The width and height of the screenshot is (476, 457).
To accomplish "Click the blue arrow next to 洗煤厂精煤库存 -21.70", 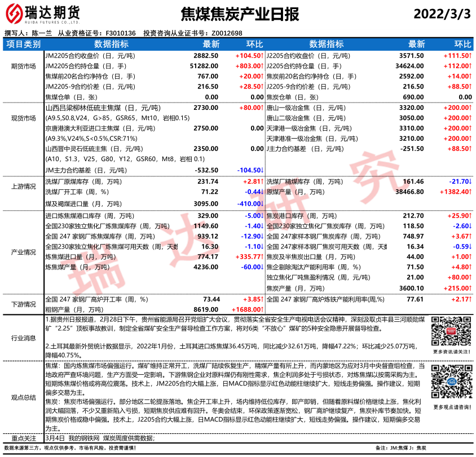I will (x=470, y=181).
